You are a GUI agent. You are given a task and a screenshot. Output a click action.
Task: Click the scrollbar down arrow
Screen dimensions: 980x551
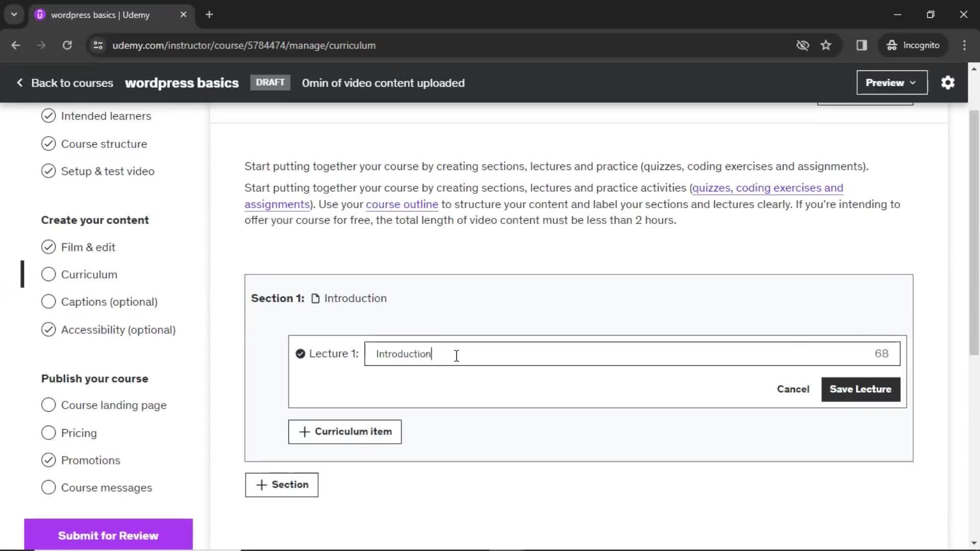(974, 543)
